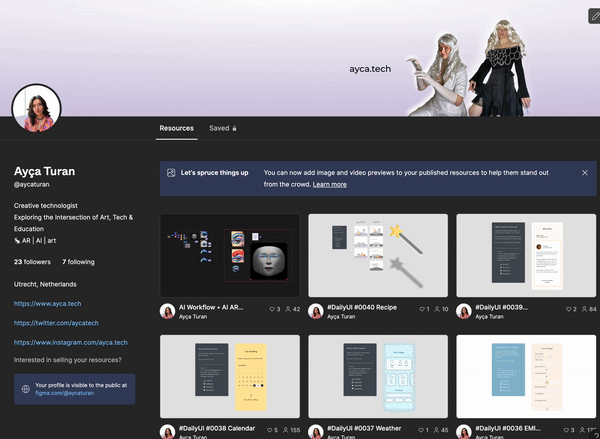
Task: Open #DailyUI #0037 Weather thumbnail
Action: coord(378,377)
